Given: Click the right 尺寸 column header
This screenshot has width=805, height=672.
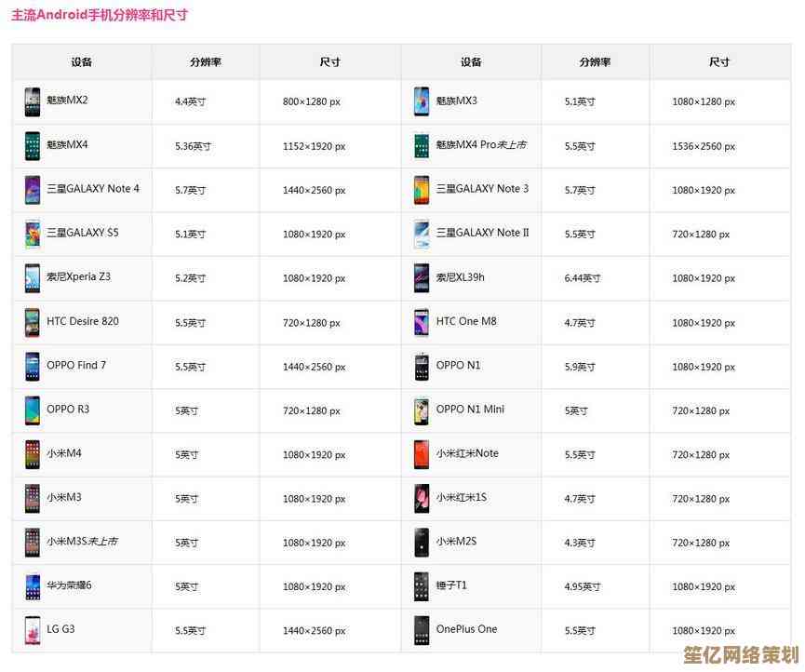Looking at the screenshot, I should (718, 62).
